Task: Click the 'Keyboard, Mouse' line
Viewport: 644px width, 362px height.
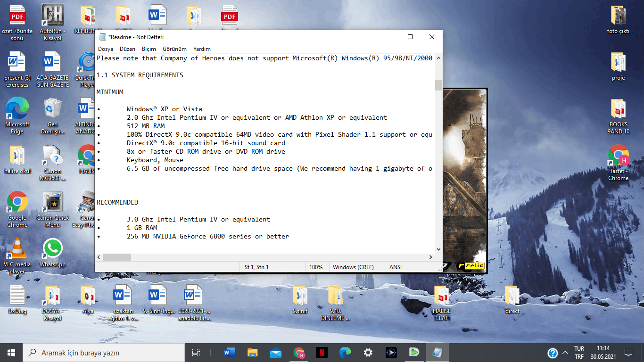Action: (155, 160)
